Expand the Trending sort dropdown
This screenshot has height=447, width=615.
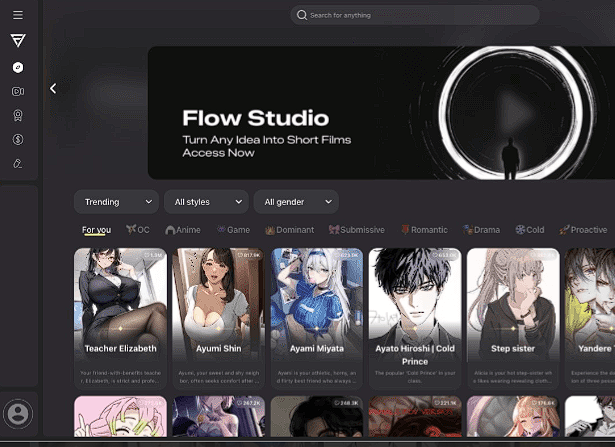pos(116,202)
